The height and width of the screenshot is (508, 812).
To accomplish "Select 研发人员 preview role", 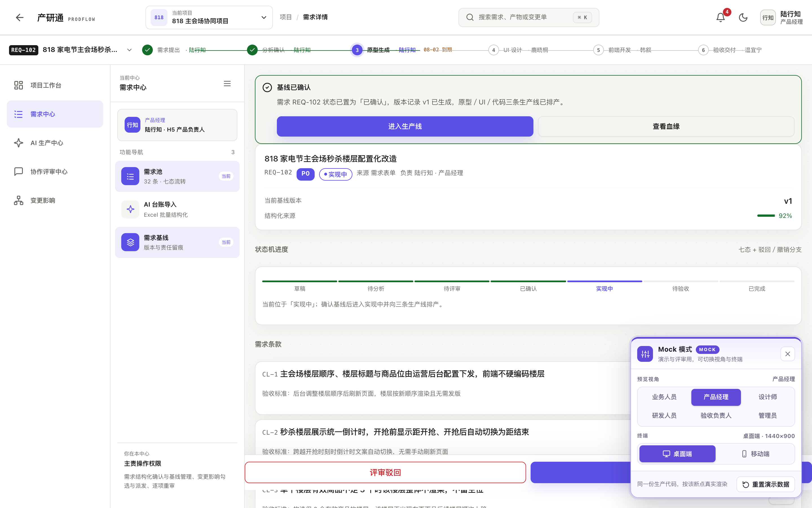I will click(664, 416).
